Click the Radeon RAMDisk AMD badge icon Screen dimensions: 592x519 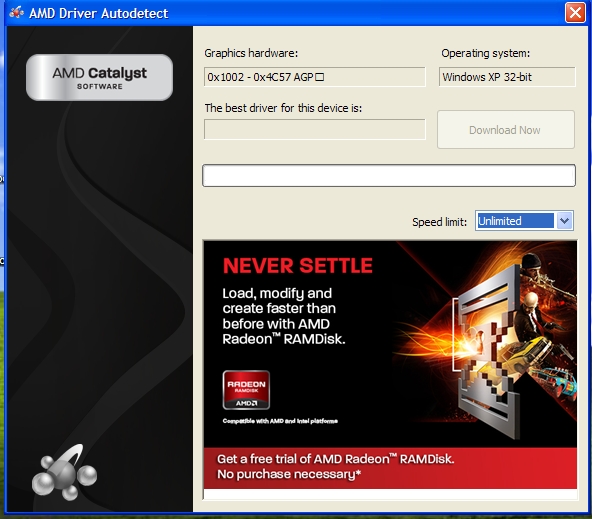pyautogui.click(x=246, y=390)
